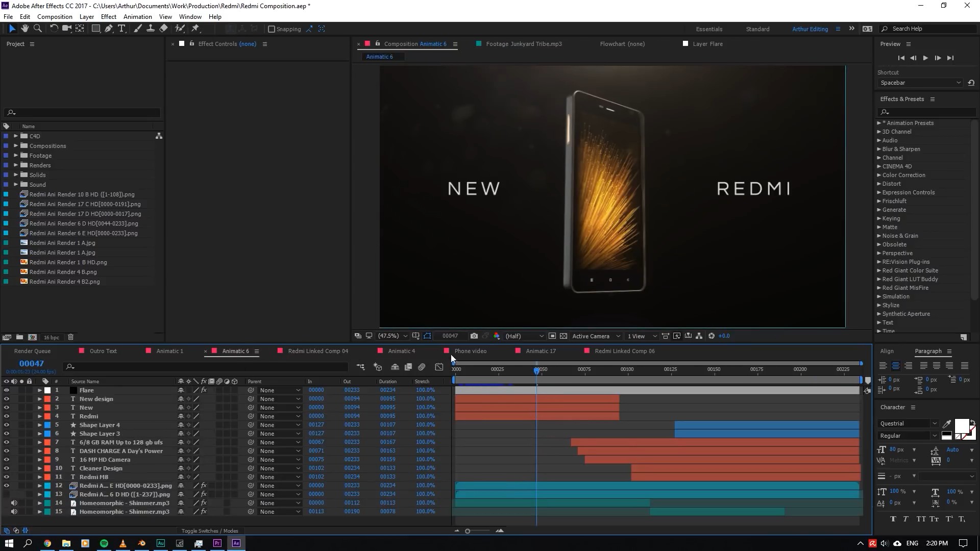
Task: Click the white fill color swatch
Action: coord(961,426)
